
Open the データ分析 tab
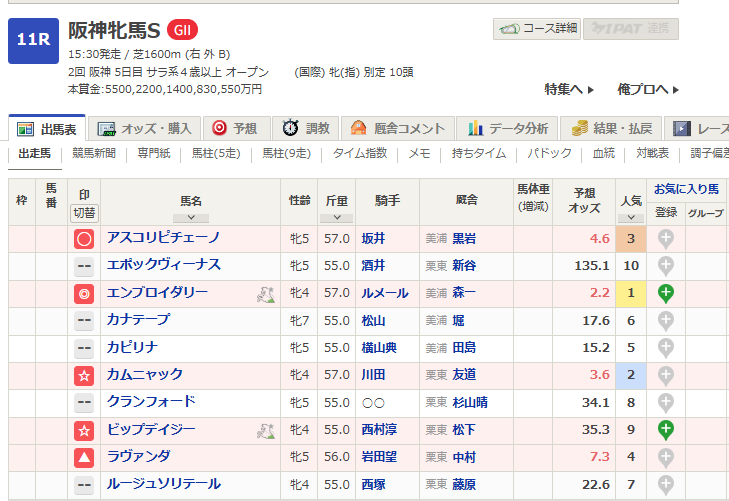(x=507, y=128)
